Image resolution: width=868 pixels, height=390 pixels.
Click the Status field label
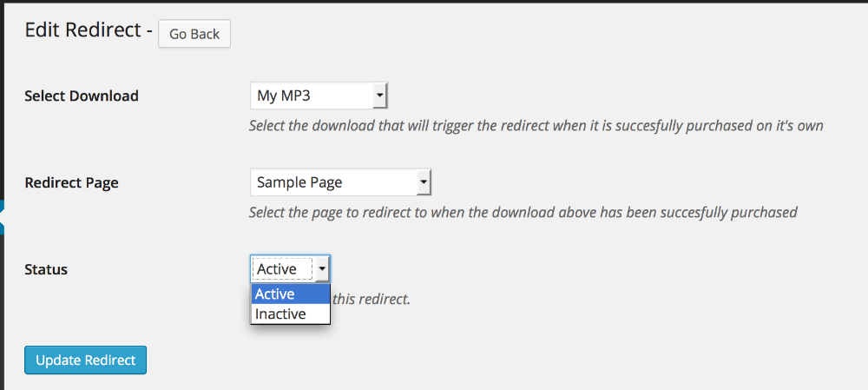pos(46,270)
